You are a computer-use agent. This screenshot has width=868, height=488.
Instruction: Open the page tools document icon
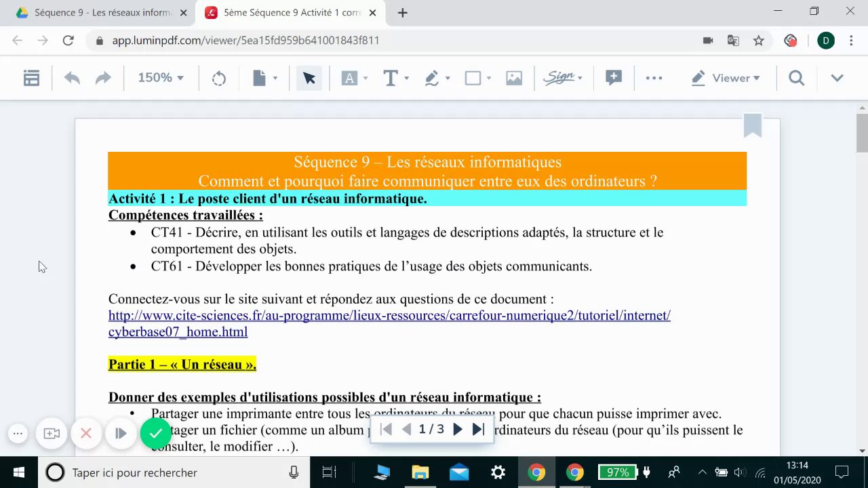coord(259,78)
